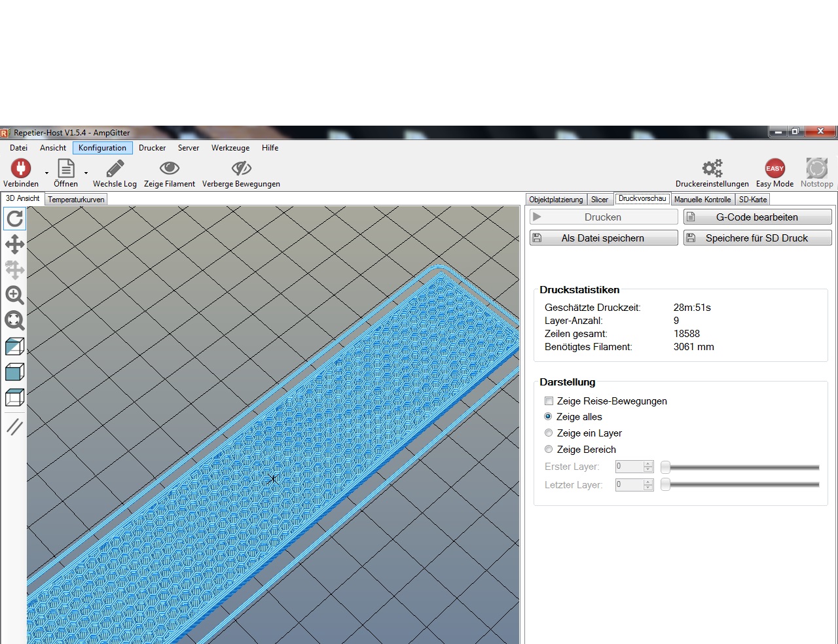
Task: Select the move viewpoint arrows tool
Action: pyautogui.click(x=14, y=244)
